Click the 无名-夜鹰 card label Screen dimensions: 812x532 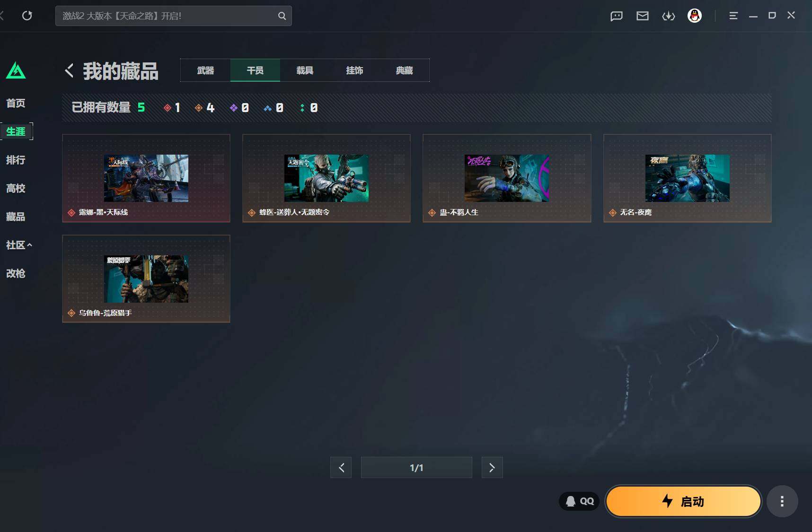coord(636,212)
